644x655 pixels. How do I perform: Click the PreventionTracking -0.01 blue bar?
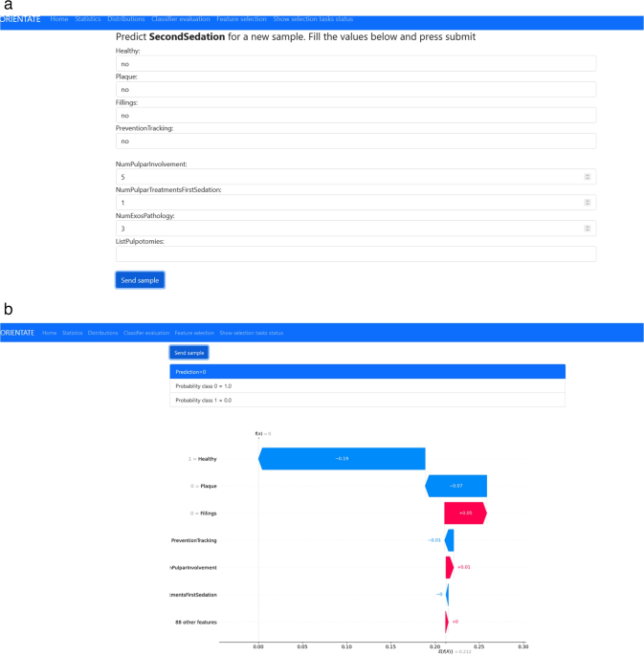point(449,540)
